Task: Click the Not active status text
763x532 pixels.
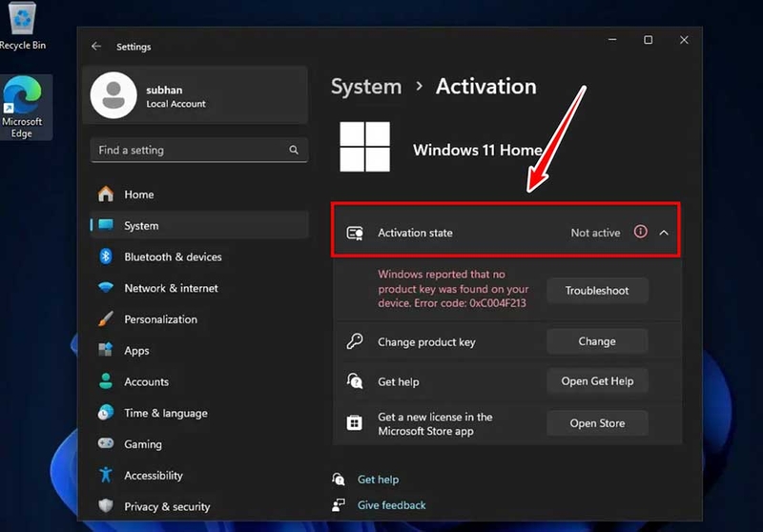Action: click(595, 233)
